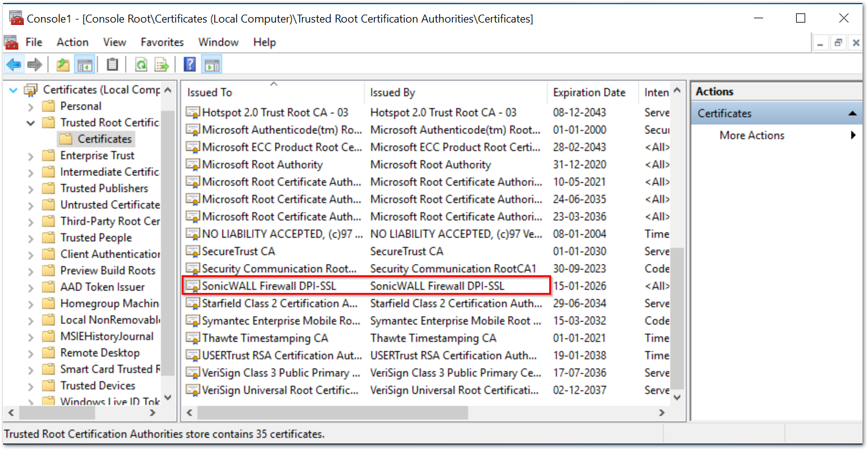The height and width of the screenshot is (450, 868).
Task: Click folder icon of Trusted Devices
Action: pyautogui.click(x=49, y=385)
